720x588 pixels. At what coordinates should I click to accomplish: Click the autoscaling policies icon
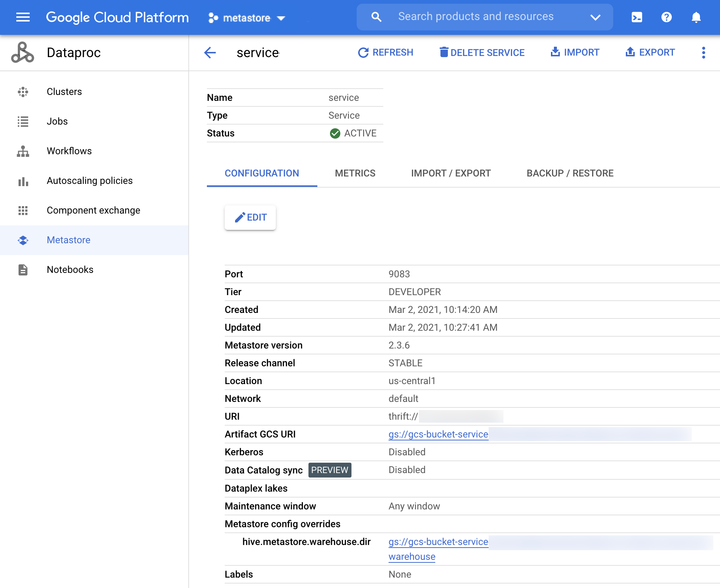pyautogui.click(x=23, y=180)
